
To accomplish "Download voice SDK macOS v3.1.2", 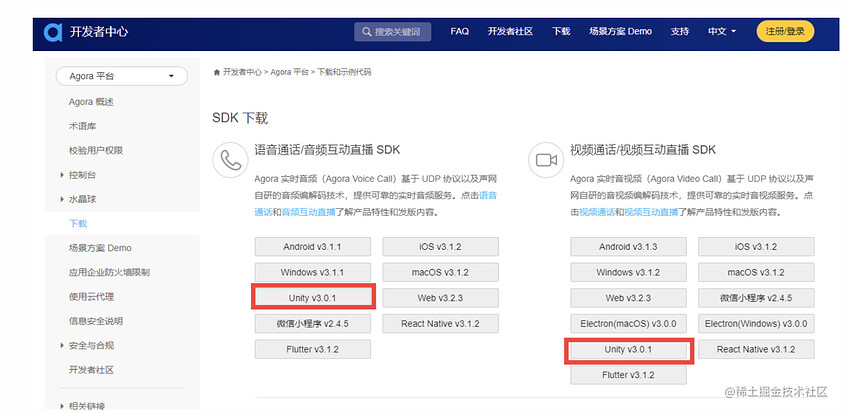I will click(440, 272).
